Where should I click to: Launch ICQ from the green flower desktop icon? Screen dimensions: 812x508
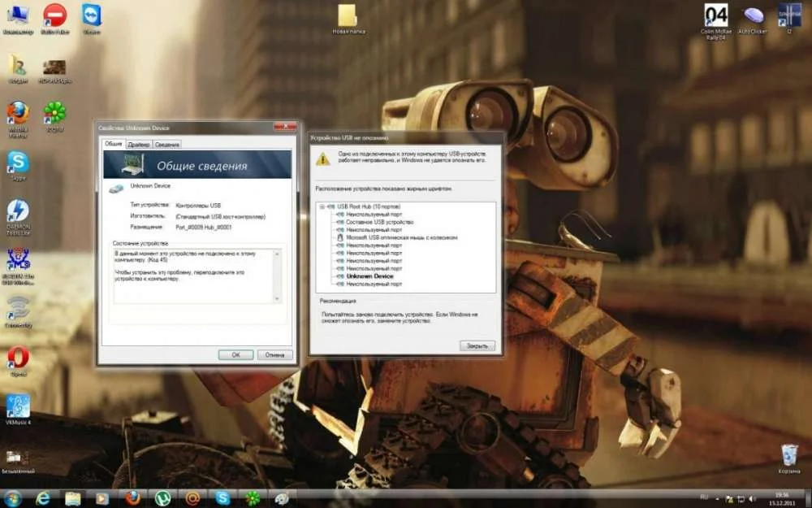pyautogui.click(x=55, y=115)
